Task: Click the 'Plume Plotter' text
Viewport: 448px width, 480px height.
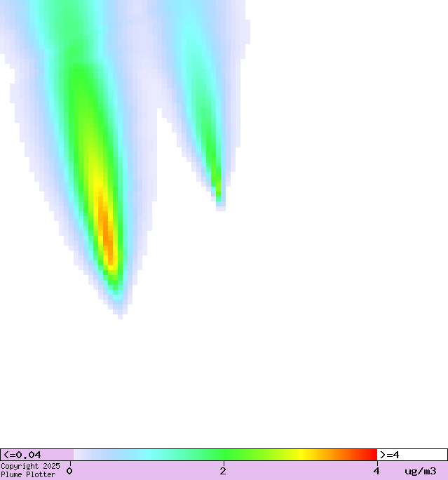Action: (28, 474)
